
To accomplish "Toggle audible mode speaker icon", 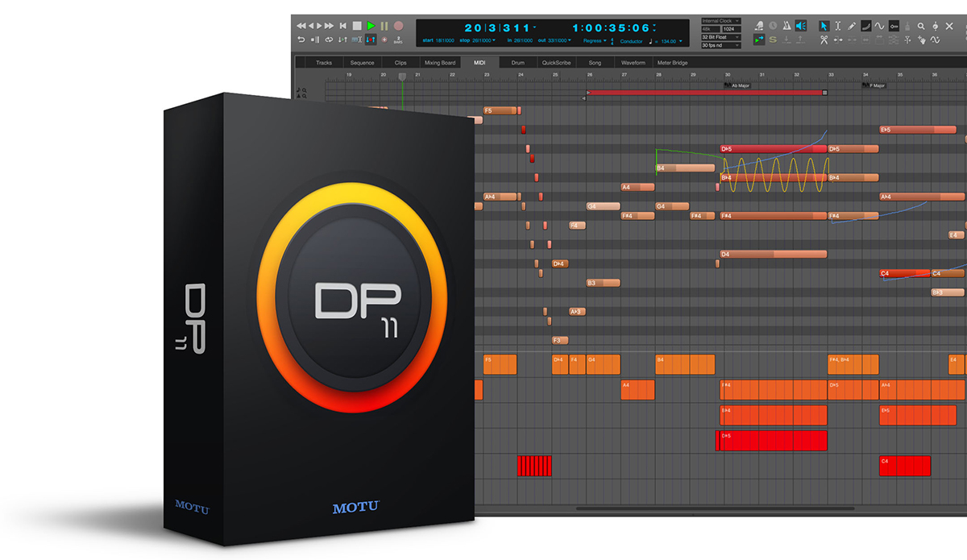I will 801,26.
